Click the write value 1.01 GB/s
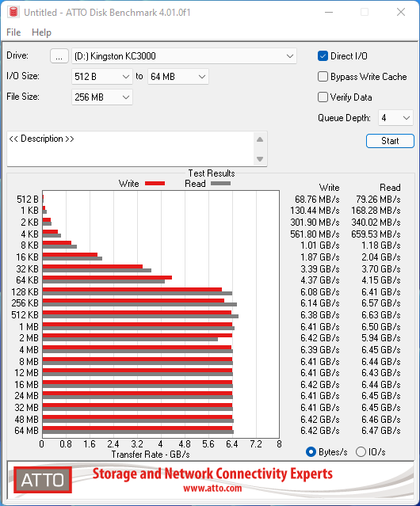Screen dimensions: 420x506 (320, 245)
